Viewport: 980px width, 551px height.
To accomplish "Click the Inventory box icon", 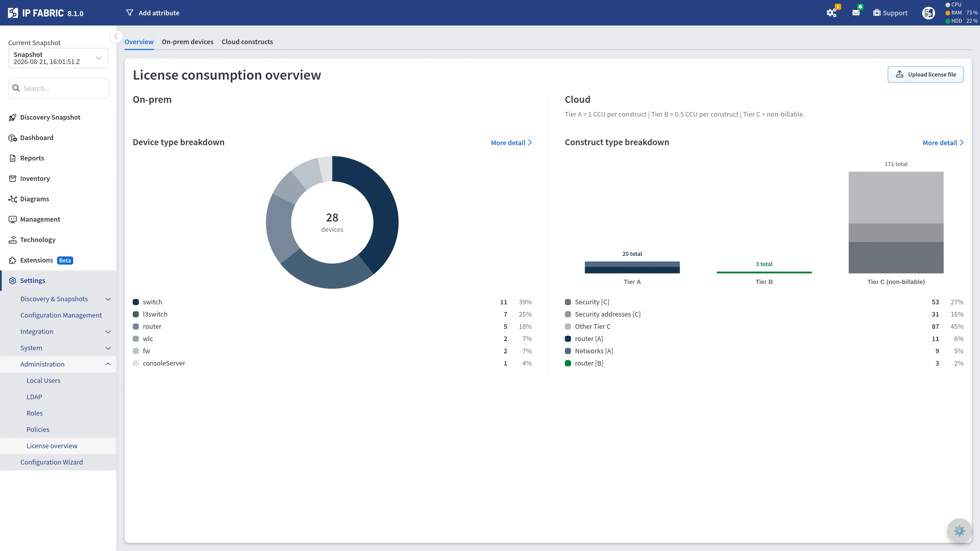I will tap(13, 179).
